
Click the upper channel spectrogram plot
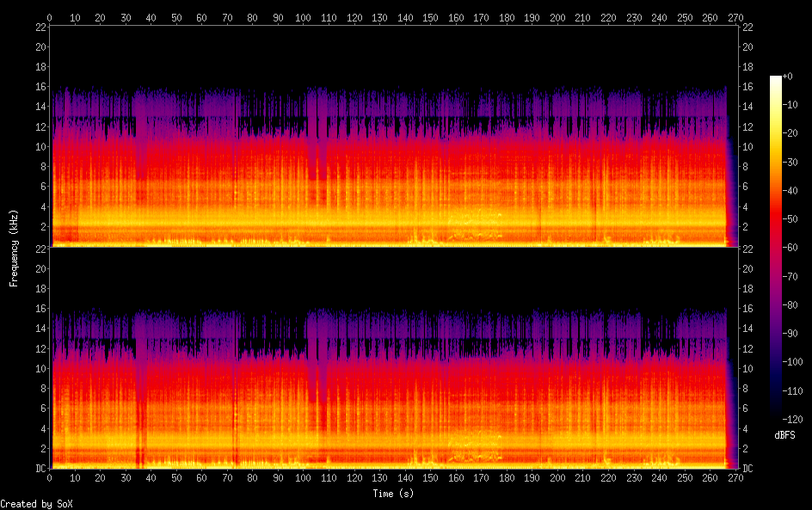point(394,136)
